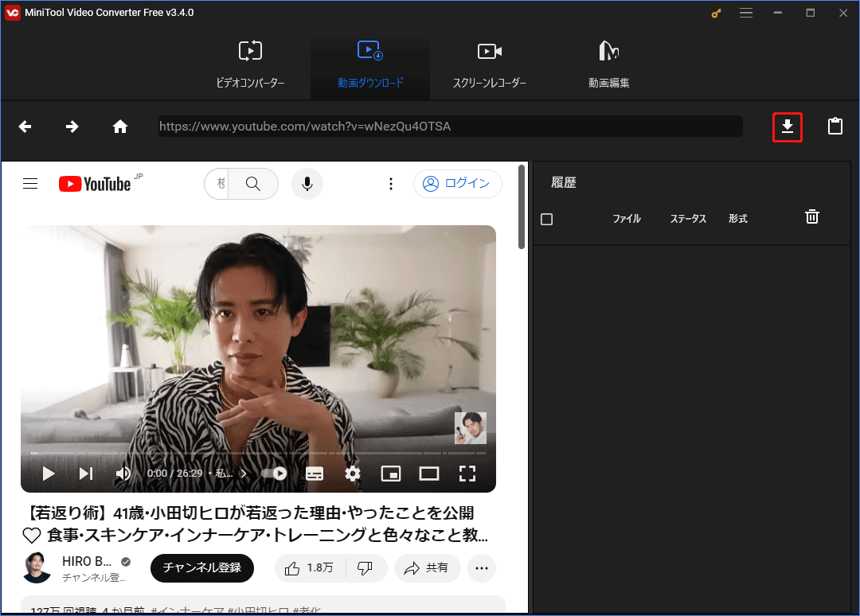Enable theater mode
Viewport: 860px width, 616px height.
coord(429,474)
